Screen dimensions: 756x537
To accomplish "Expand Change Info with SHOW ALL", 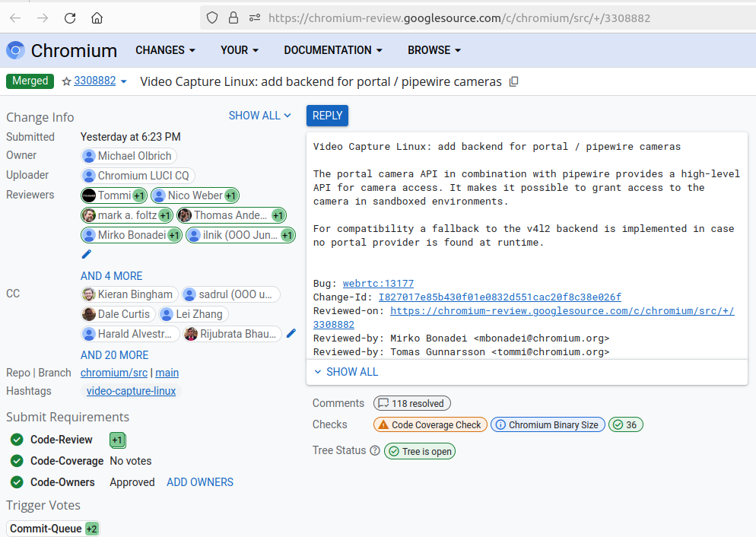I will point(260,116).
